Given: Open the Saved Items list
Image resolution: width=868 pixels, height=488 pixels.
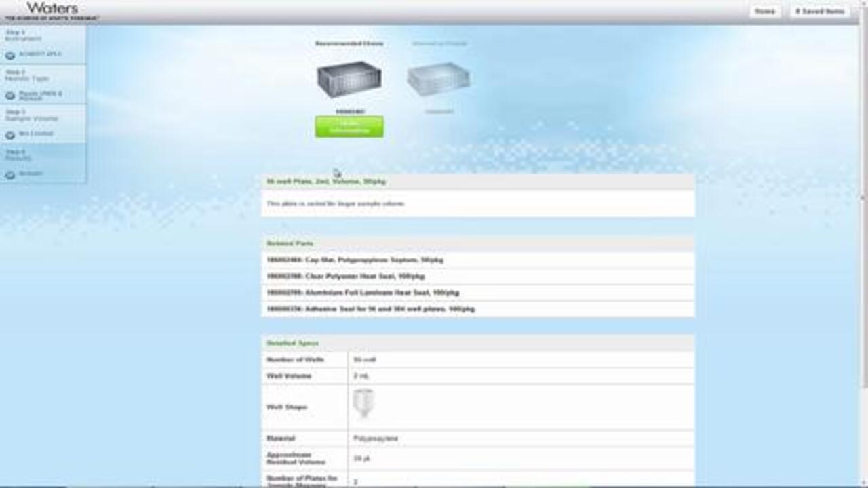Looking at the screenshot, I should click(820, 12).
